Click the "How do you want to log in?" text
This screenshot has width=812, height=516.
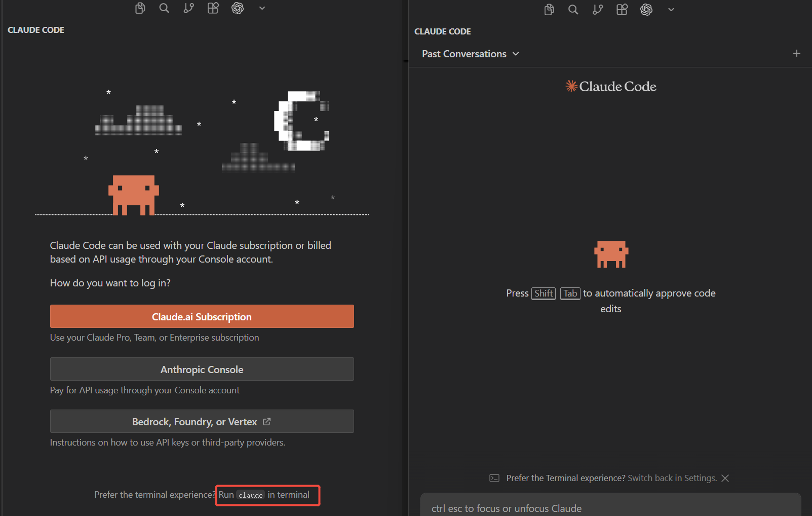coord(110,283)
